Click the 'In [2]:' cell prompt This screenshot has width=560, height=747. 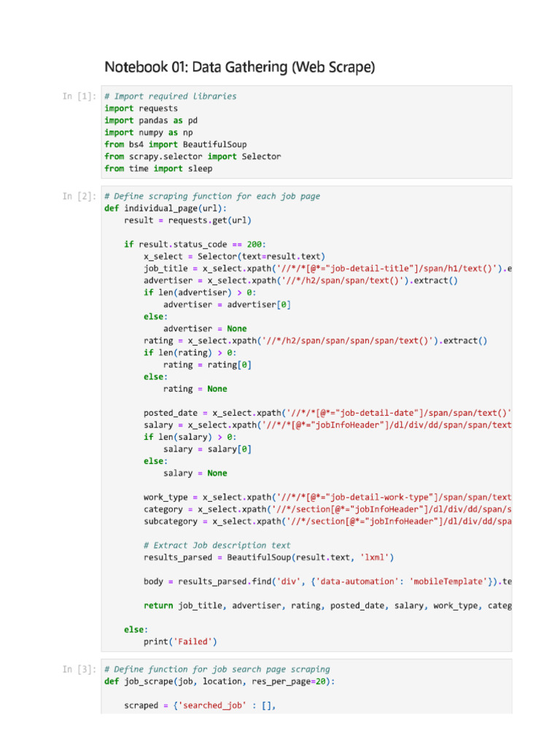point(79,196)
